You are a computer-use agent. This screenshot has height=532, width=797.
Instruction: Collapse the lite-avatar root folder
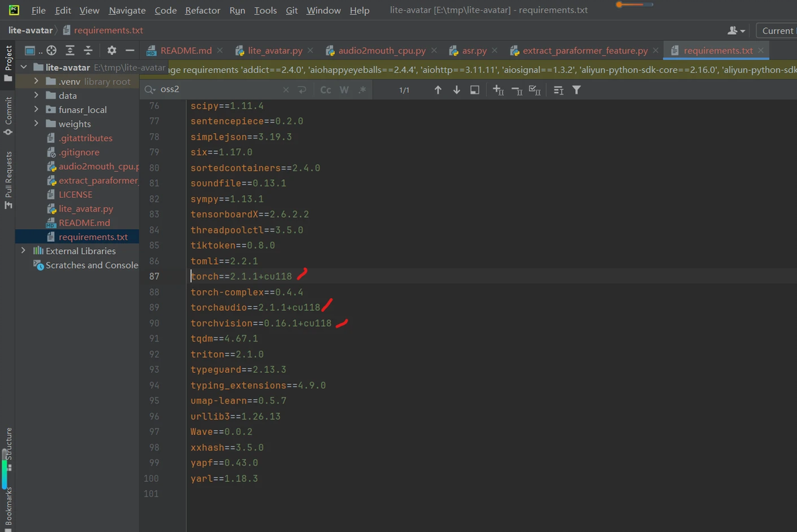(x=24, y=68)
